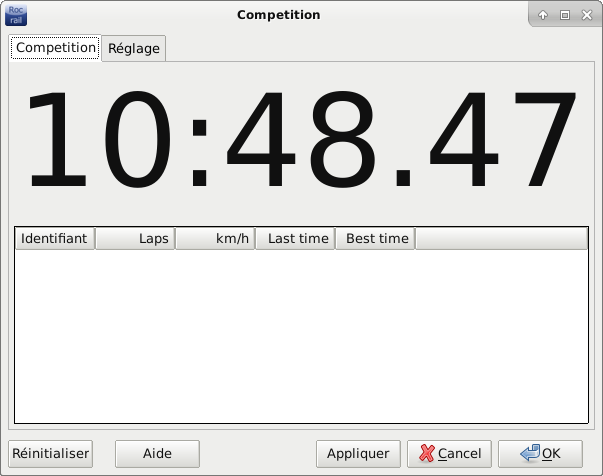Switch to the Réglage tab

coord(134,48)
